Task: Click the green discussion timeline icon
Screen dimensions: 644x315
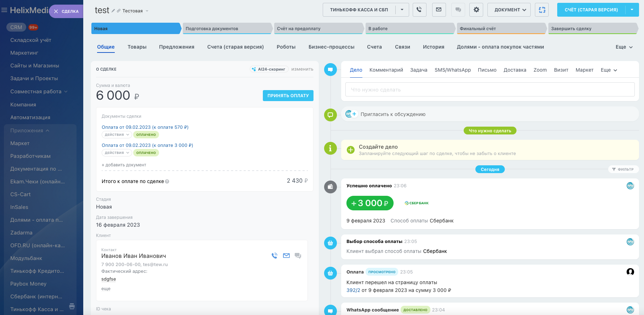Action: (330, 115)
